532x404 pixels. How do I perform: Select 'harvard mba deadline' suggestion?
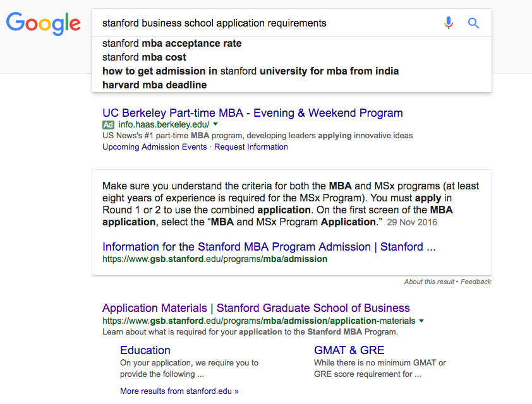coord(155,85)
